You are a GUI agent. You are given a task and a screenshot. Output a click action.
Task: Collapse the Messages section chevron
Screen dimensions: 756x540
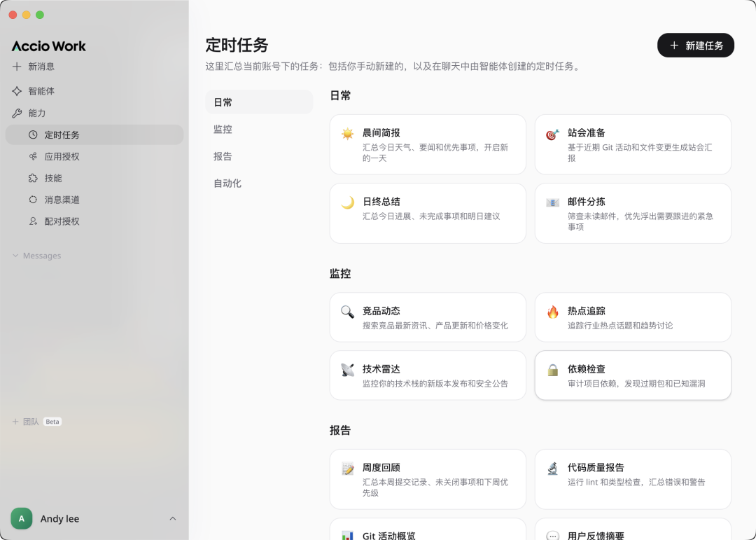[x=15, y=256]
